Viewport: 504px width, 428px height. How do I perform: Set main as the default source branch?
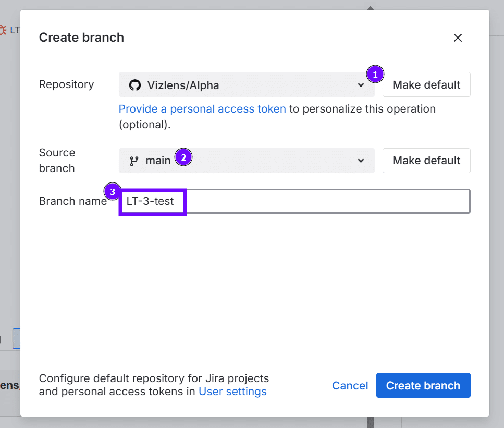pos(426,161)
